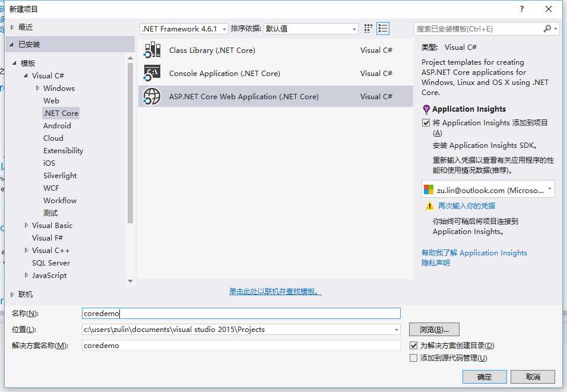The width and height of the screenshot is (567, 392).
Task: Collapse the Visual C# tree node
Action: click(26, 75)
